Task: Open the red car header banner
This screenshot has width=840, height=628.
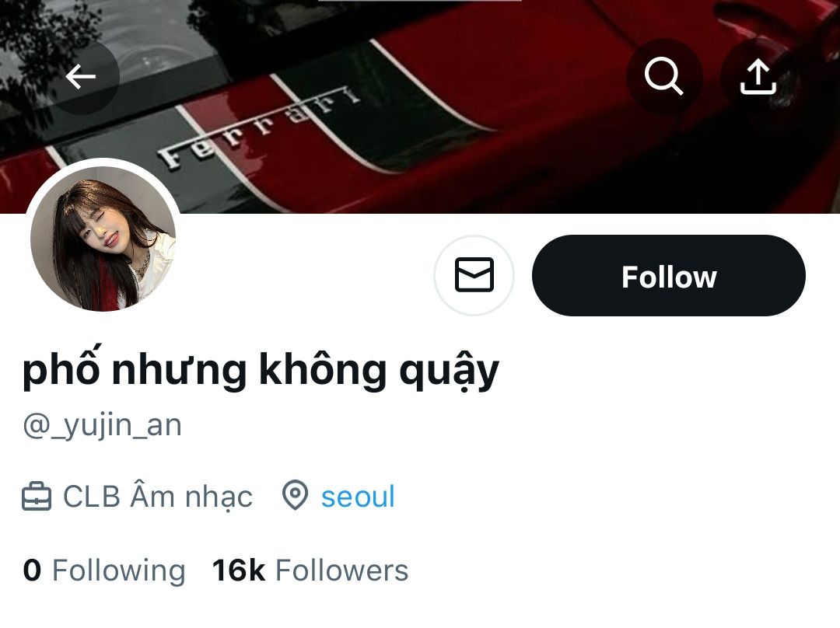Action: click(420, 106)
